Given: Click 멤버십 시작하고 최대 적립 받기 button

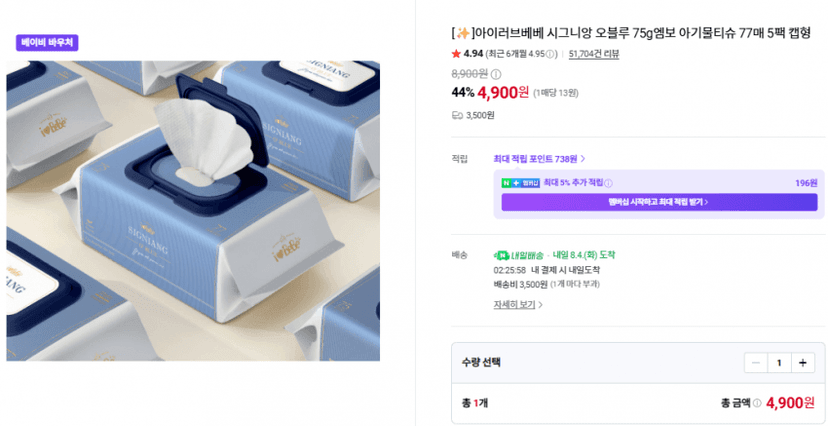Looking at the screenshot, I should (x=659, y=202).
